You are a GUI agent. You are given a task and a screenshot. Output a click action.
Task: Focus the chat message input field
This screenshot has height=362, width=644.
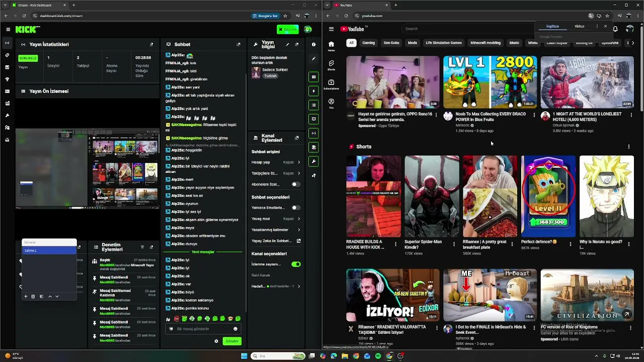203,329
